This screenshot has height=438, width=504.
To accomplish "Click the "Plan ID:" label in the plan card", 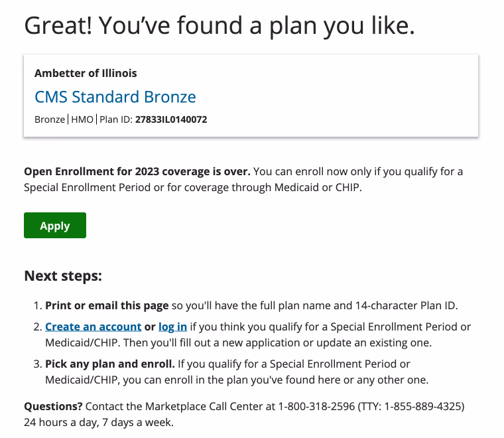I will pos(117,120).
